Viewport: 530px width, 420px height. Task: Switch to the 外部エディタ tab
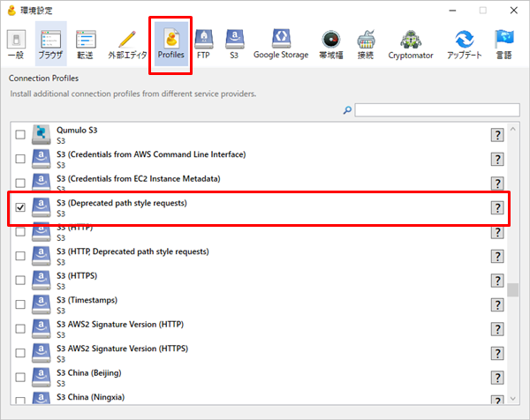[x=127, y=43]
